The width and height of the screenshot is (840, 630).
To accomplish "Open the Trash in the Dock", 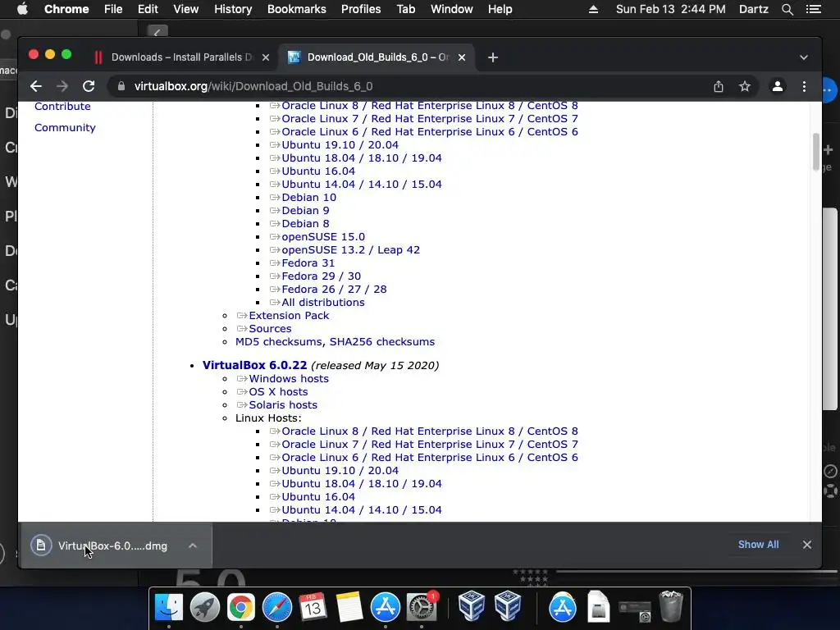I will pos(670,606).
